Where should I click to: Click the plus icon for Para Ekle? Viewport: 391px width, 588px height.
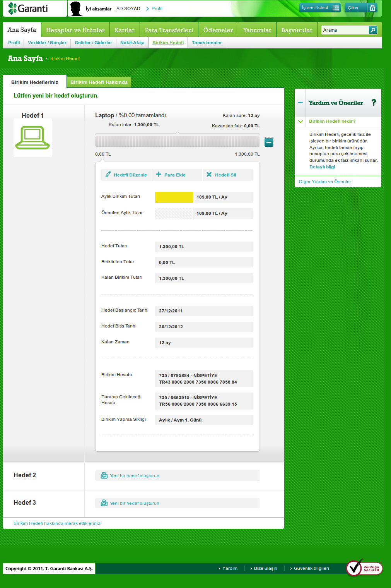159,175
